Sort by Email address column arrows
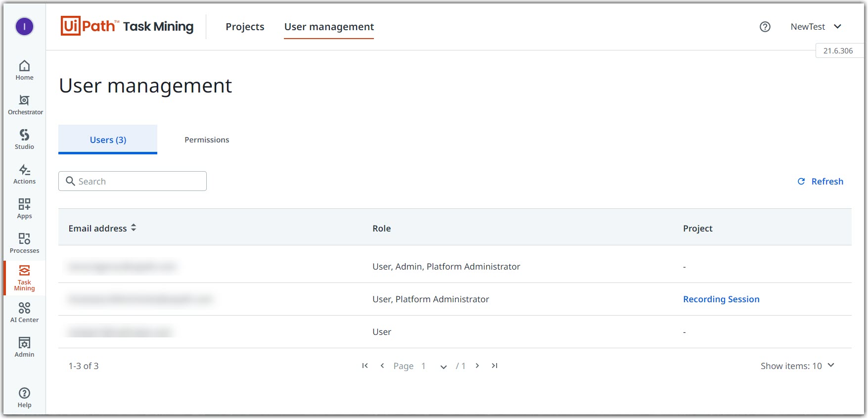This screenshot has width=868, height=419. 134,228
